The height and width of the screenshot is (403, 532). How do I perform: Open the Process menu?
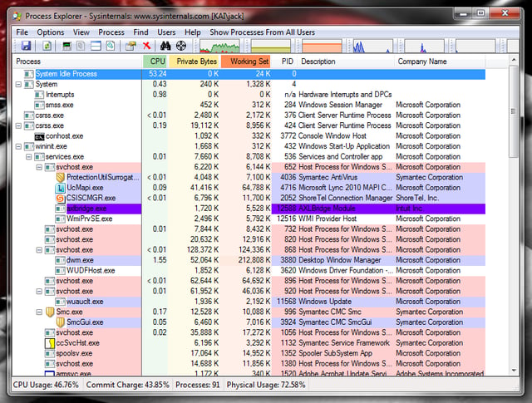[111, 32]
